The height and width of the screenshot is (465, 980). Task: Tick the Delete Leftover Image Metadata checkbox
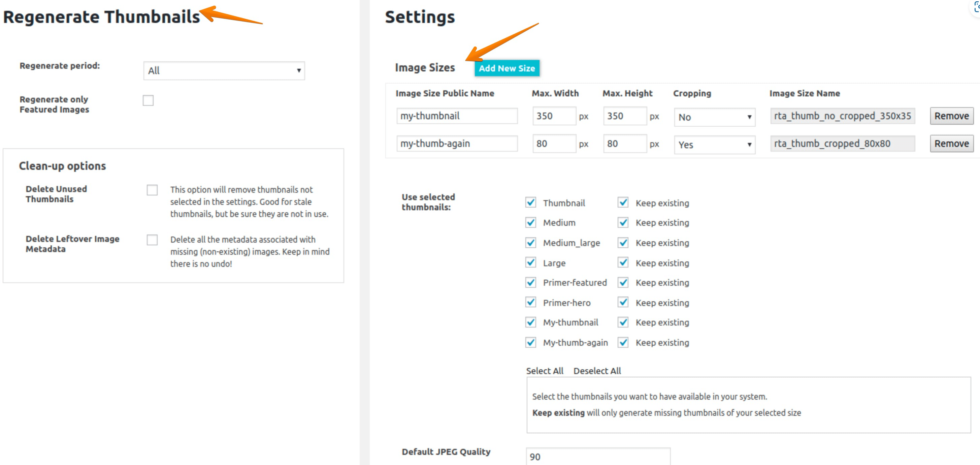pyautogui.click(x=152, y=240)
